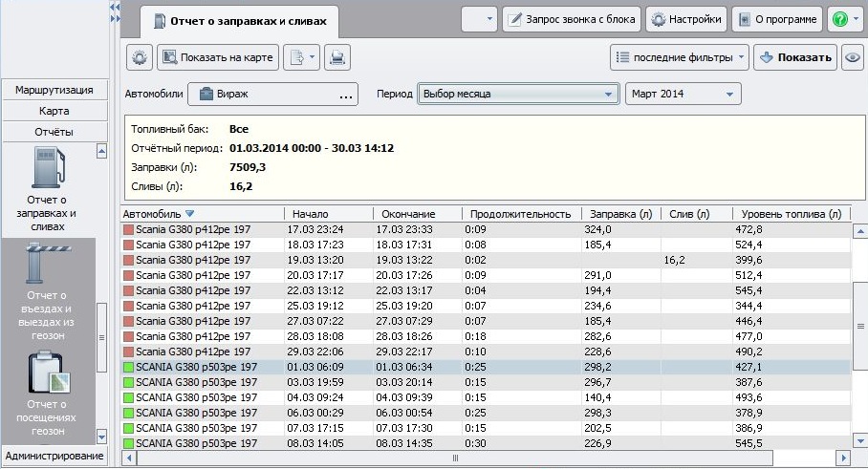Click the horizontal scrollbar left arrow
Image resolution: width=868 pixels, height=469 pixels.
[129, 458]
